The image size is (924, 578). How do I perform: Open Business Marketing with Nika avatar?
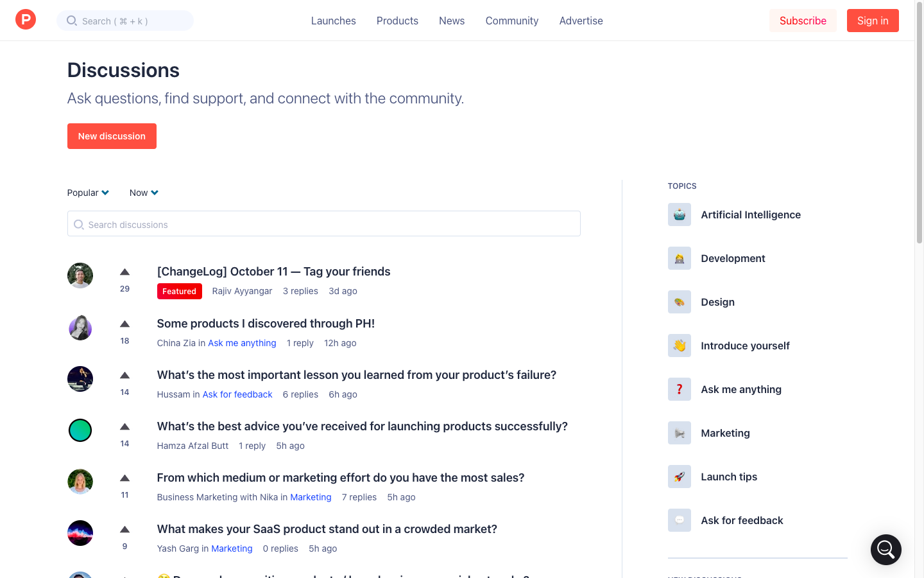click(80, 482)
